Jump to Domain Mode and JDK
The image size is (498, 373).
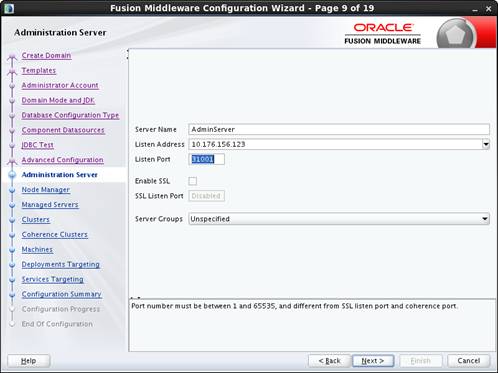pyautogui.click(x=58, y=100)
